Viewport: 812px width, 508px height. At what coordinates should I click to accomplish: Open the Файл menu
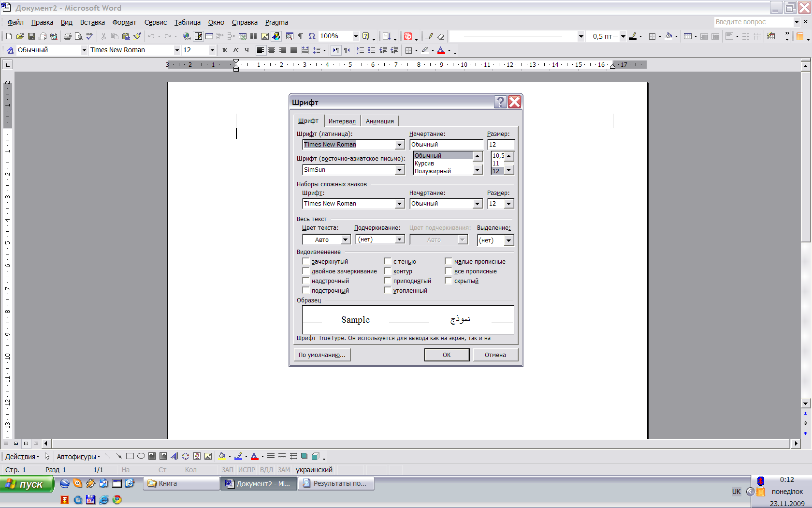pos(15,22)
